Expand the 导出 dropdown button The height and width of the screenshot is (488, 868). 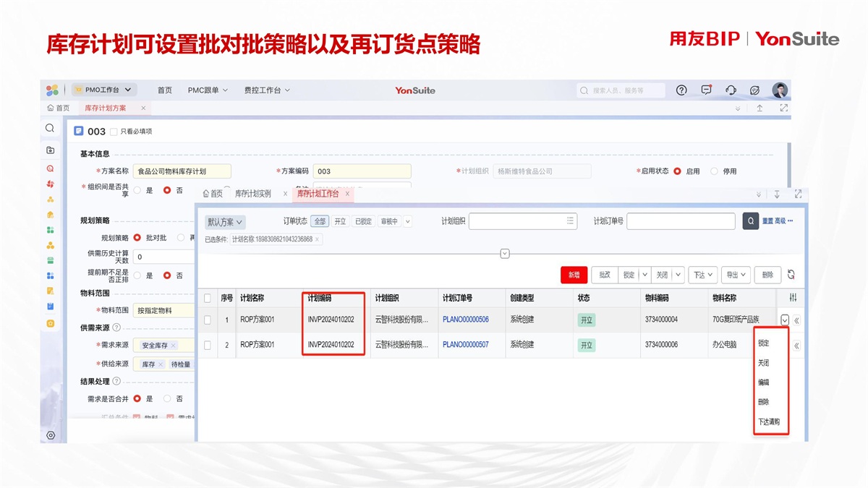736,275
